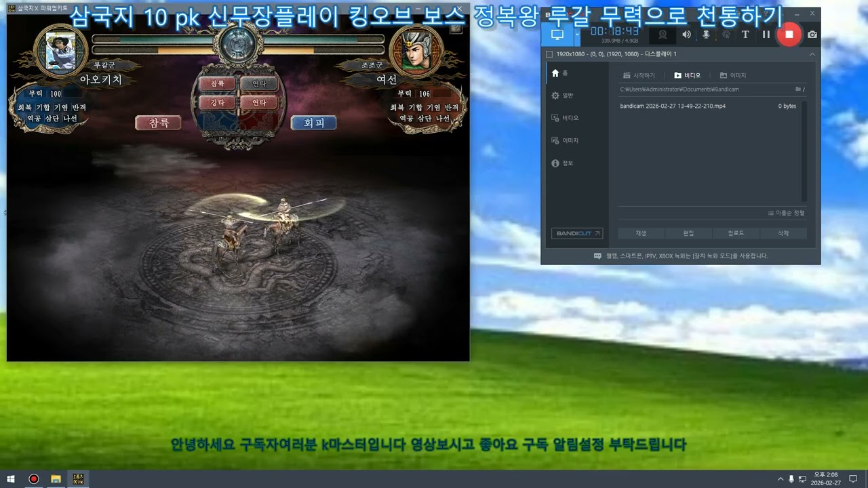Click the 장치 녹화 모드 tip message
The image size is (868, 488).
click(681, 256)
